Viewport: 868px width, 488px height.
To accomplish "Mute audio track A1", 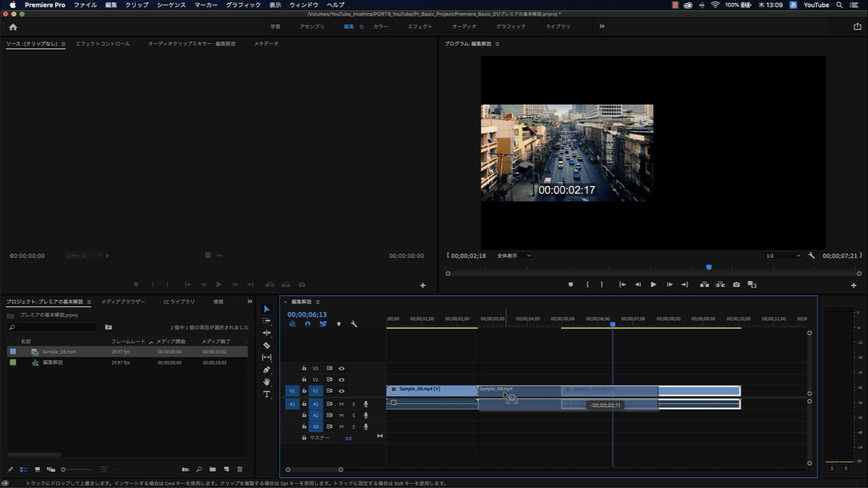I will 341,404.
